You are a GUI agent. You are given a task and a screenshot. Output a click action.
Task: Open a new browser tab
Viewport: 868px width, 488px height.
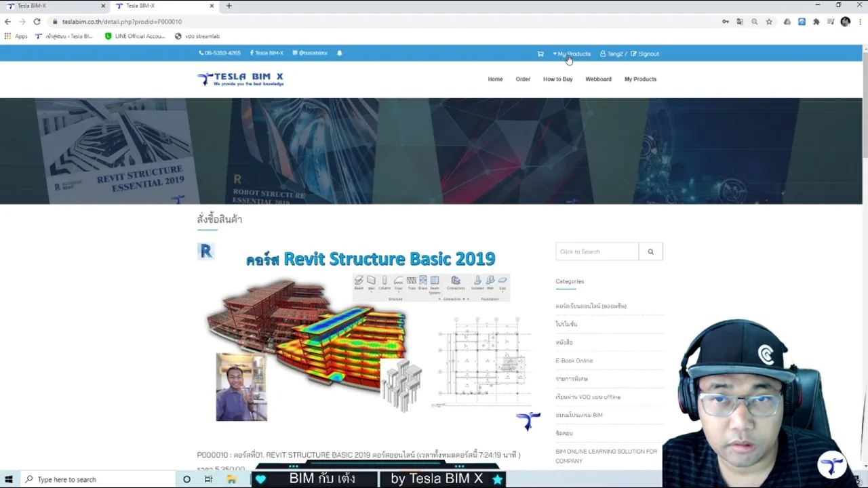229,6
